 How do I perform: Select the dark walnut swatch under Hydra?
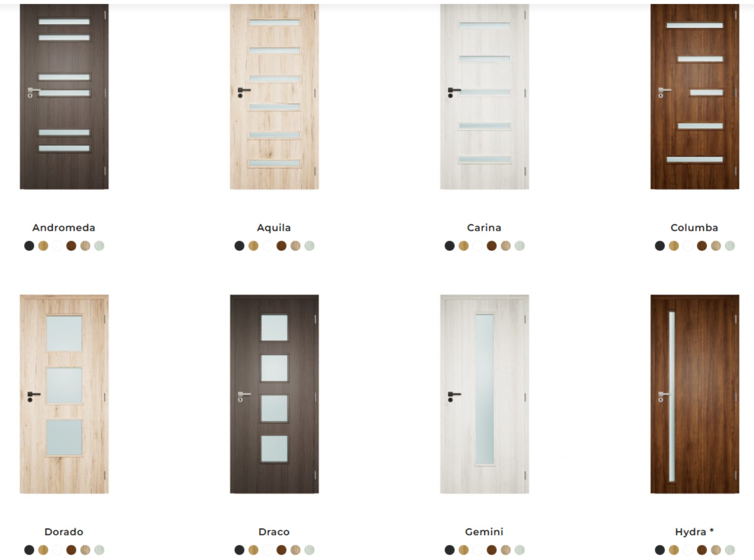tap(702, 550)
